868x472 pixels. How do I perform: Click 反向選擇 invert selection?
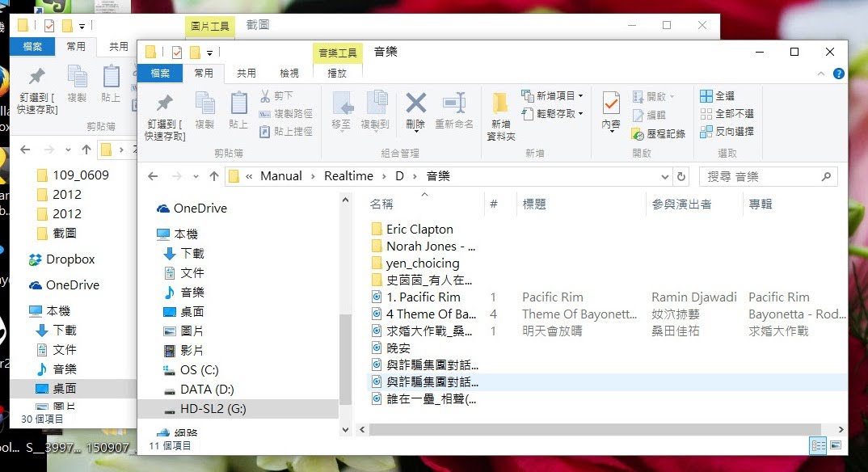coord(727,131)
